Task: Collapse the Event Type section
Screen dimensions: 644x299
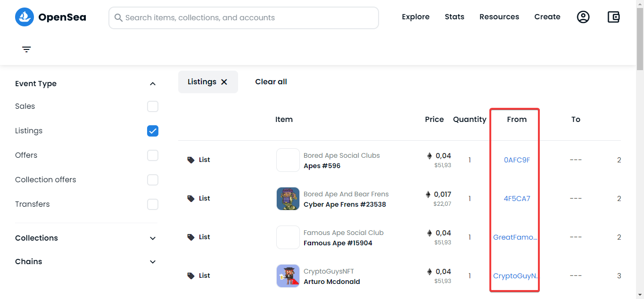Action: click(x=153, y=84)
